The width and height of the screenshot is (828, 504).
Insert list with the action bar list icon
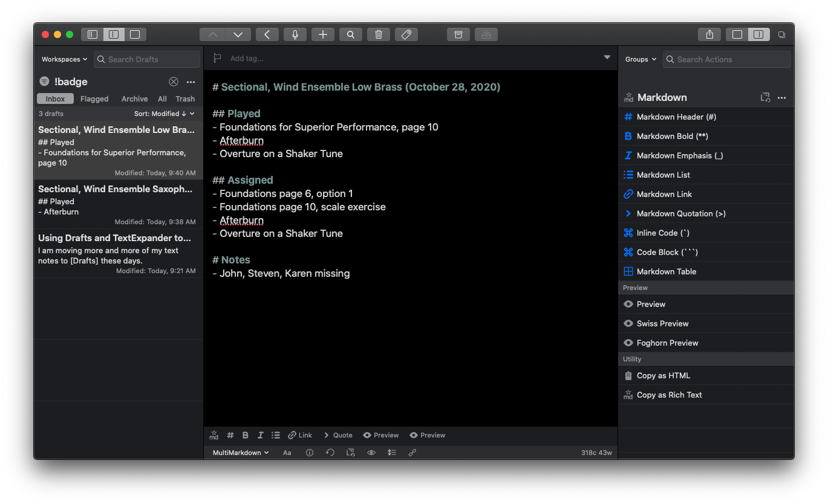click(276, 435)
